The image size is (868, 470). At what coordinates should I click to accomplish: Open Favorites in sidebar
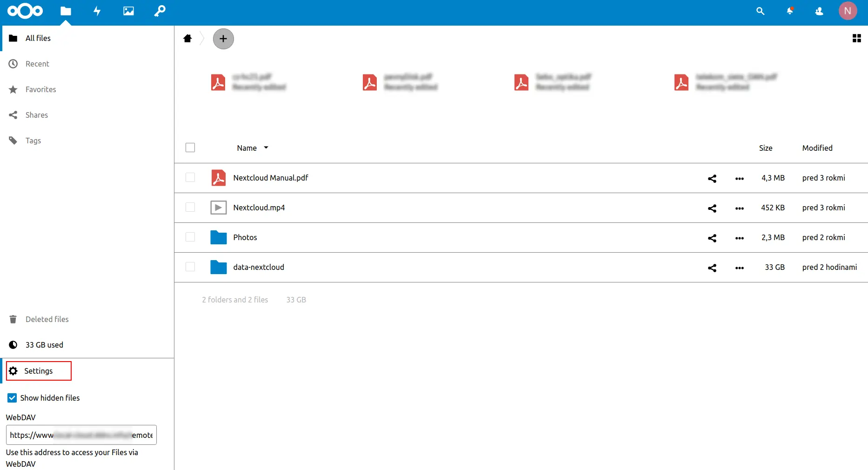click(x=88, y=89)
